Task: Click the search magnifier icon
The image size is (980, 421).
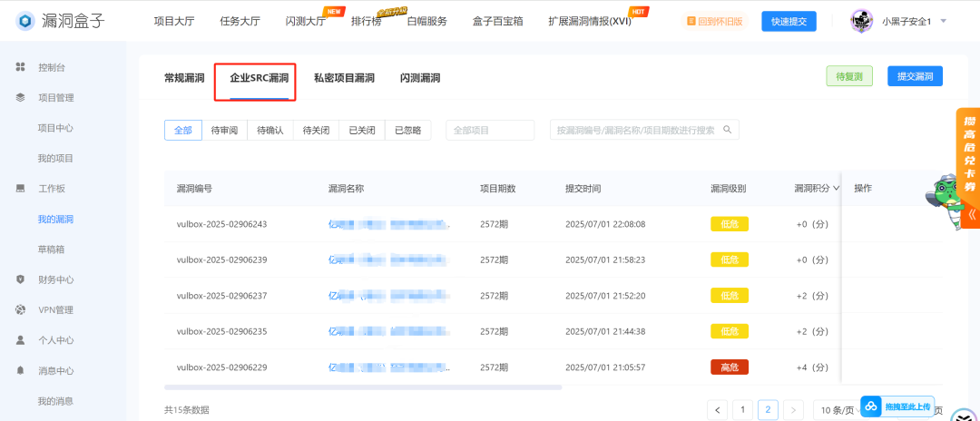Action: pos(727,130)
